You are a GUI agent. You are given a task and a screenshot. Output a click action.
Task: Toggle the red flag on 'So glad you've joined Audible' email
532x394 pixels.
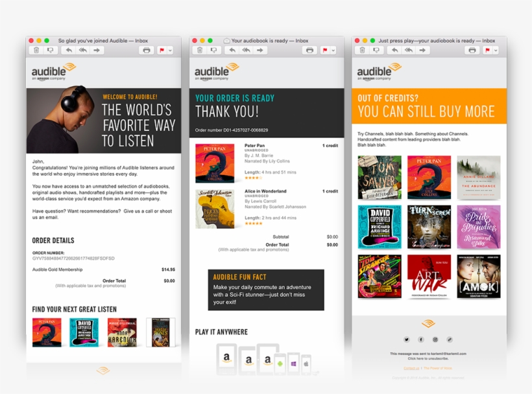[162, 50]
